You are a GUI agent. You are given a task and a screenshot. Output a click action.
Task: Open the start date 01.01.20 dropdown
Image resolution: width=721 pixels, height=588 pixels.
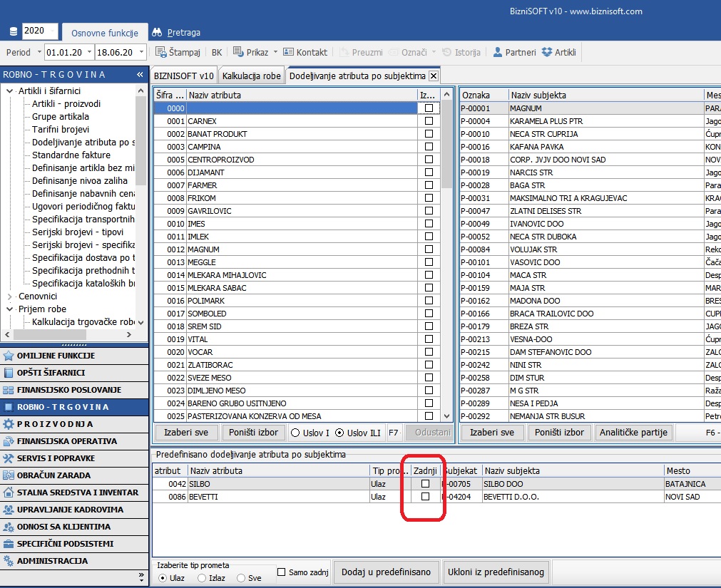(x=89, y=52)
